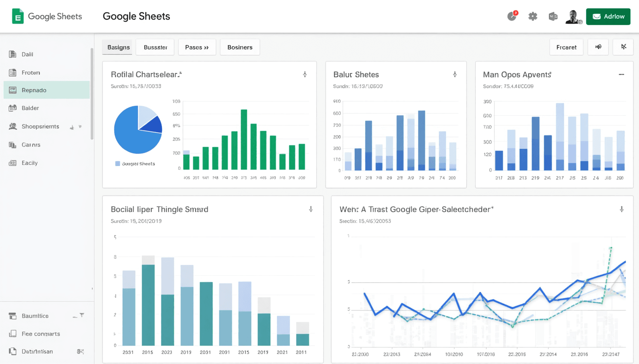
Task: Switch to the Bussster tab
Action: point(155,47)
